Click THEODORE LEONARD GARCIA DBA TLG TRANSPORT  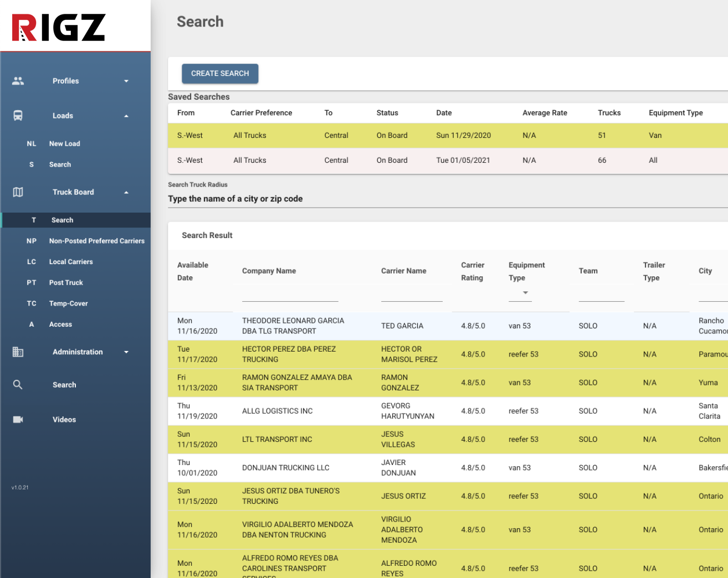[x=293, y=326]
